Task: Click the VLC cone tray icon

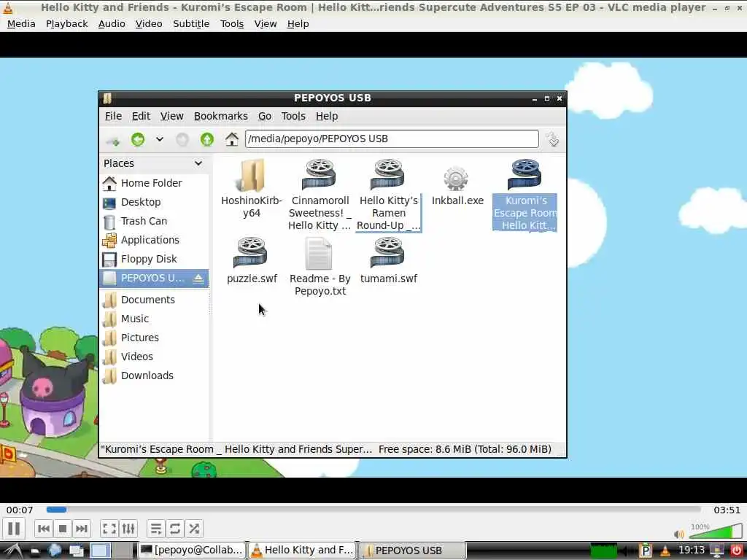Action: coord(665,551)
